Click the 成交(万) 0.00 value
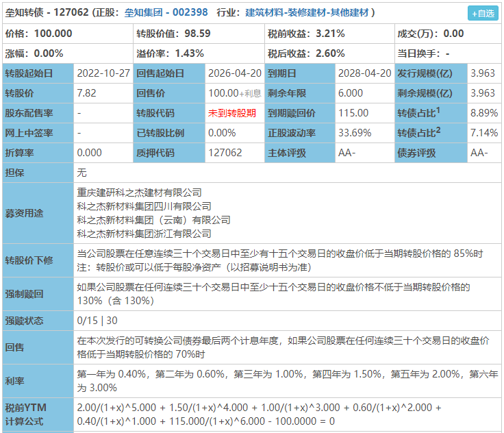This screenshot has height=433, width=504. coord(453,34)
